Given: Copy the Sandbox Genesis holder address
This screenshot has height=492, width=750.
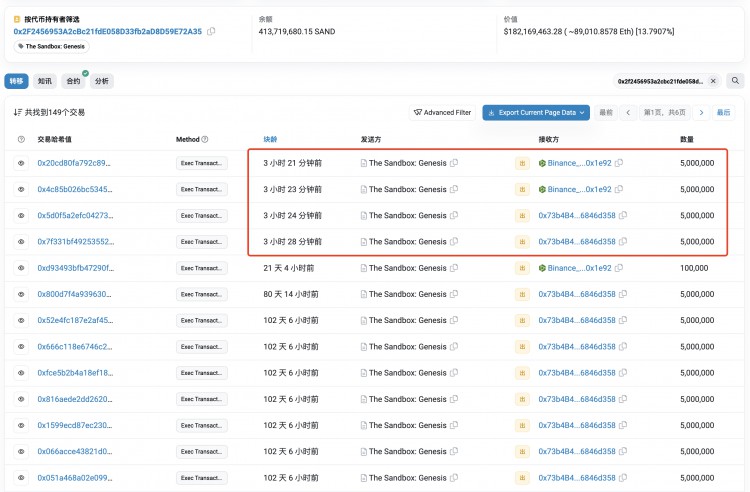Looking at the screenshot, I should tap(211, 31).
